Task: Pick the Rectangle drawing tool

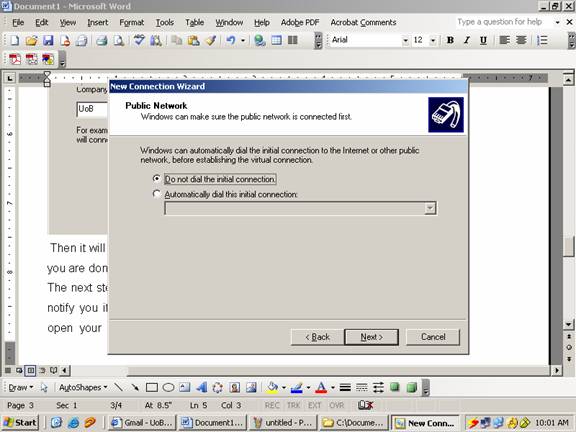Action: 152,387
